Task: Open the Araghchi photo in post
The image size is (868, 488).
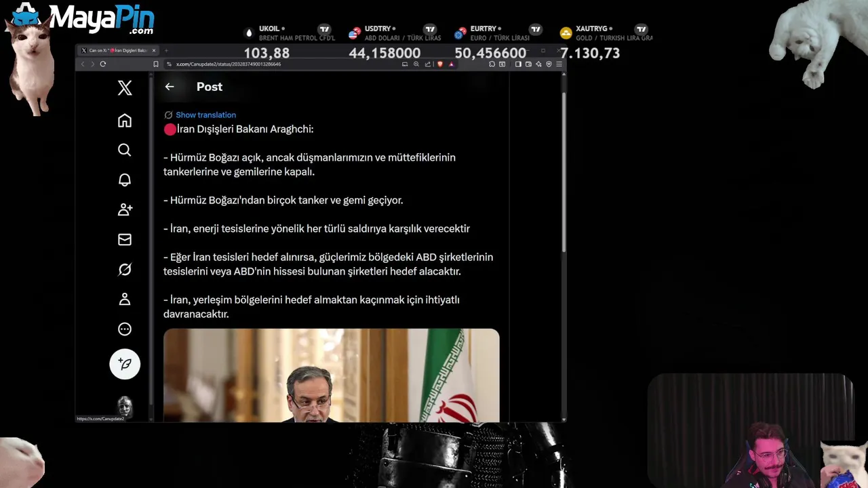Action: point(332,375)
